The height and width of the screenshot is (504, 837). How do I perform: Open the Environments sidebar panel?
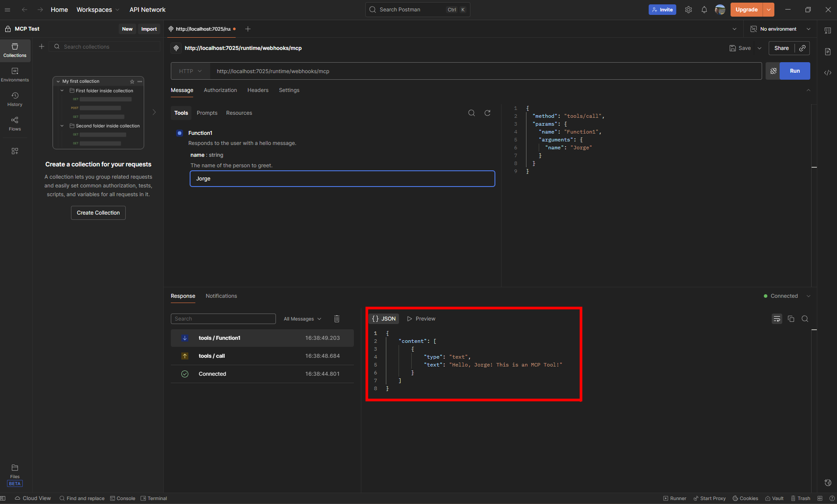pos(15,74)
